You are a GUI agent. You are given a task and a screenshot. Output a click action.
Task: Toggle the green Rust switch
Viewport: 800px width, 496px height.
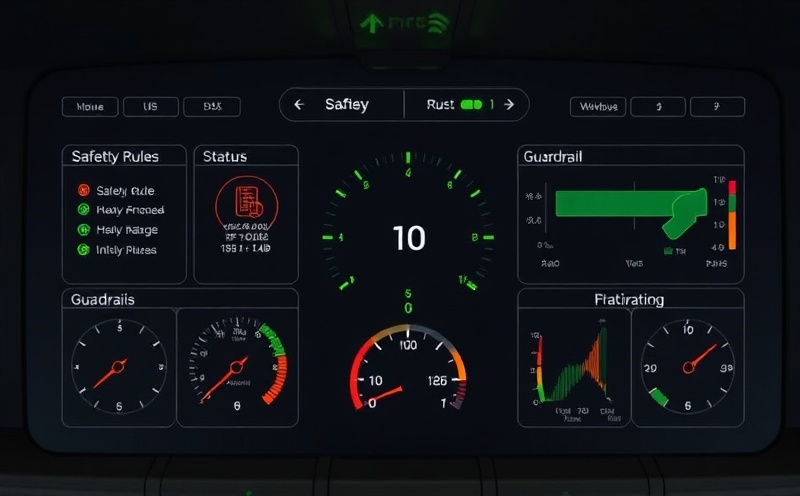tap(471, 105)
